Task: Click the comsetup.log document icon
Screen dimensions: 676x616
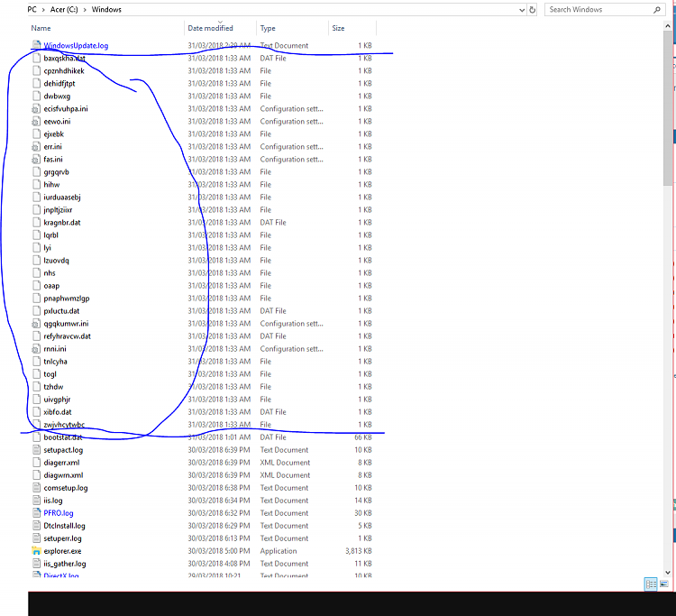Action: pyautogui.click(x=37, y=488)
